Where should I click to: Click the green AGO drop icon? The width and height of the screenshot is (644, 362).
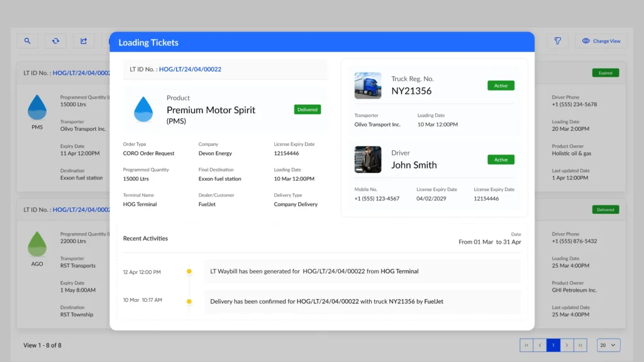click(37, 244)
